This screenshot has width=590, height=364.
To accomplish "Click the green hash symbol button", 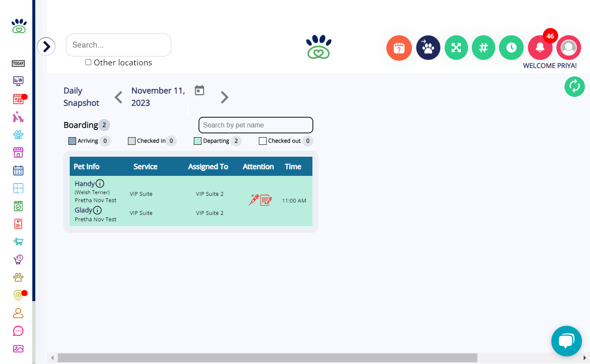I will 483,48.
